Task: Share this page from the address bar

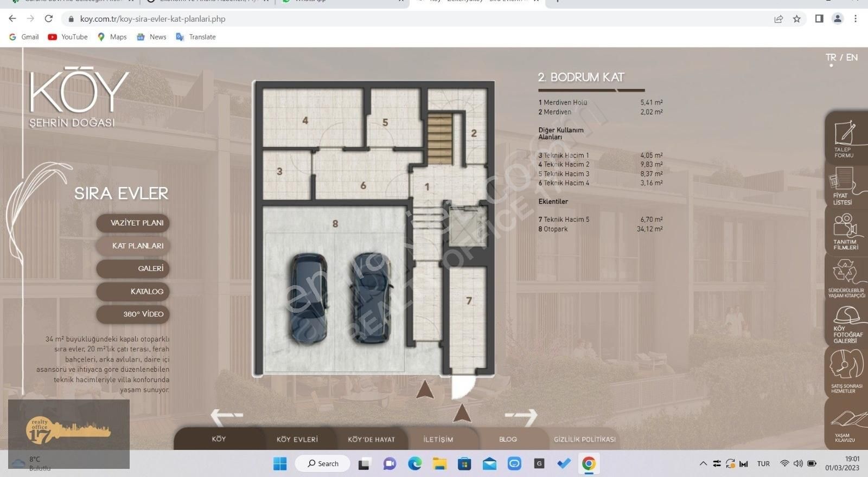Action: tap(778, 19)
